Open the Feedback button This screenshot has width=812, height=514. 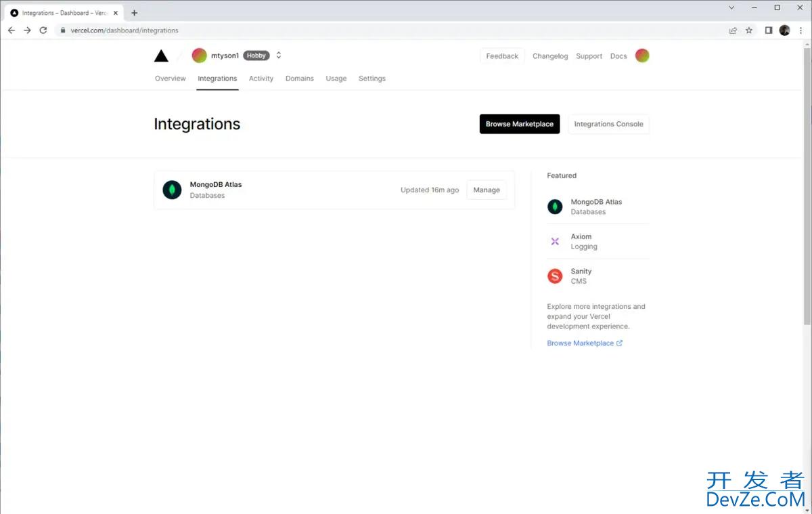(x=502, y=56)
